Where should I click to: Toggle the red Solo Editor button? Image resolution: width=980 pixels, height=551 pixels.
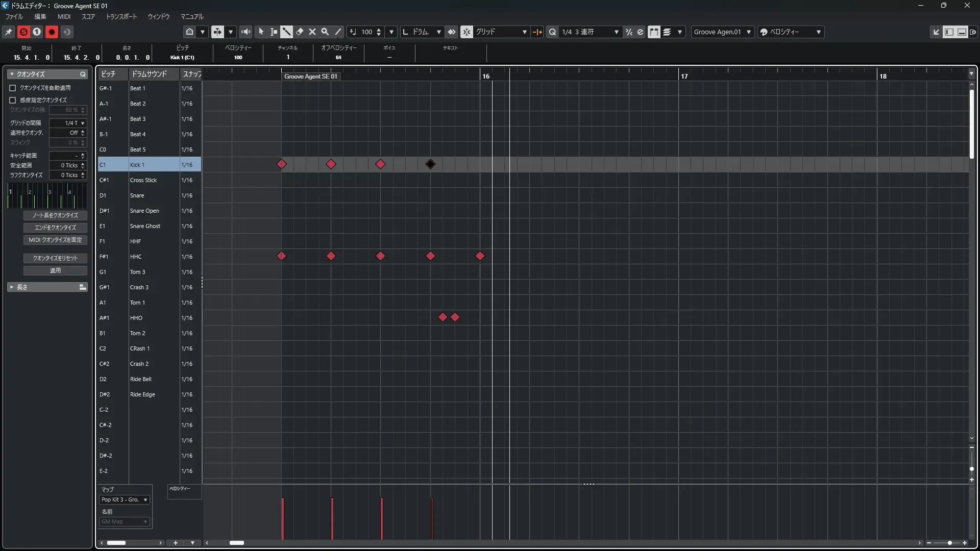tap(23, 32)
